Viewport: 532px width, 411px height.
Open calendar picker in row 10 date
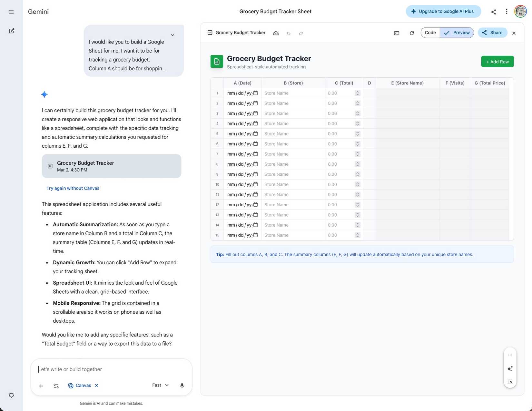(x=256, y=184)
